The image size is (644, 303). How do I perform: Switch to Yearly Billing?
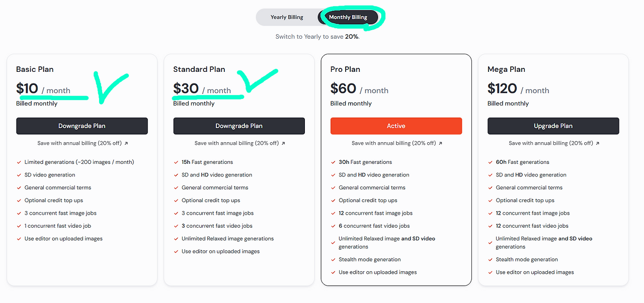(x=287, y=17)
